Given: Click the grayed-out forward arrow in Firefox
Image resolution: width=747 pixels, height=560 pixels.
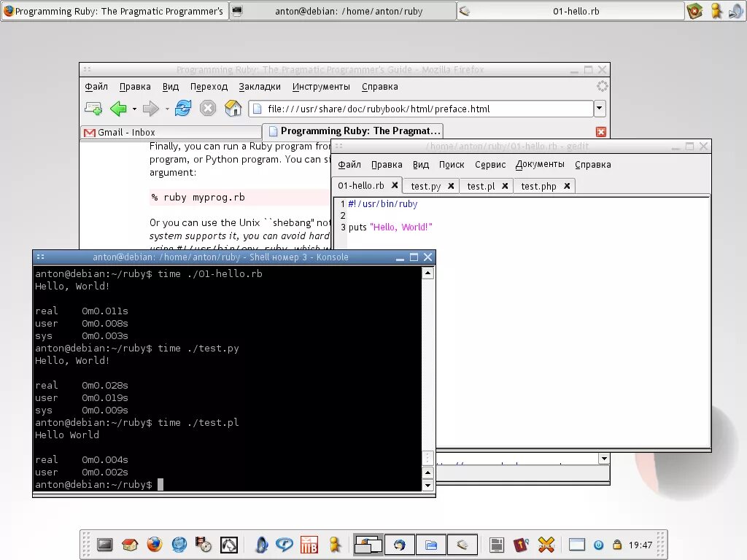Looking at the screenshot, I should (x=150, y=109).
